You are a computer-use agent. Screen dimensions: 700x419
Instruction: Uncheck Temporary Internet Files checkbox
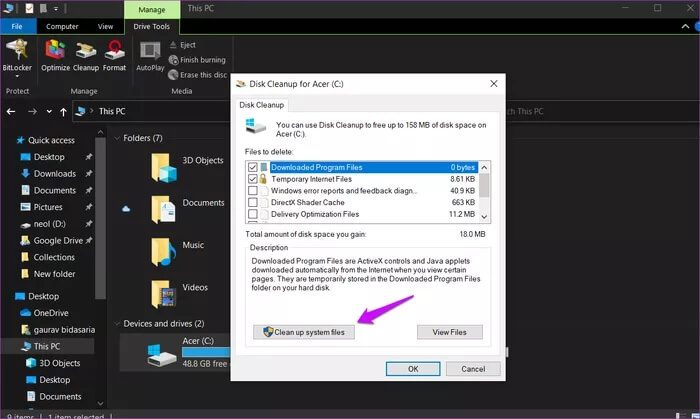click(253, 179)
